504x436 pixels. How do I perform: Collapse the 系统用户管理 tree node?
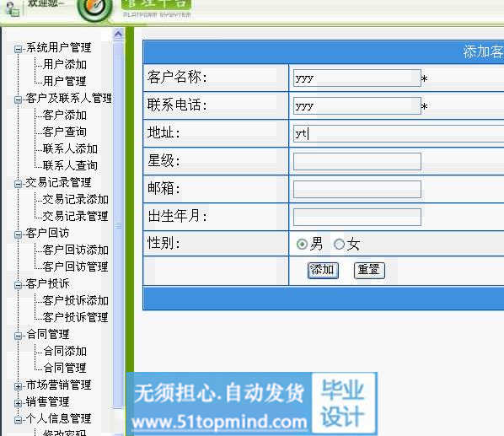18,49
